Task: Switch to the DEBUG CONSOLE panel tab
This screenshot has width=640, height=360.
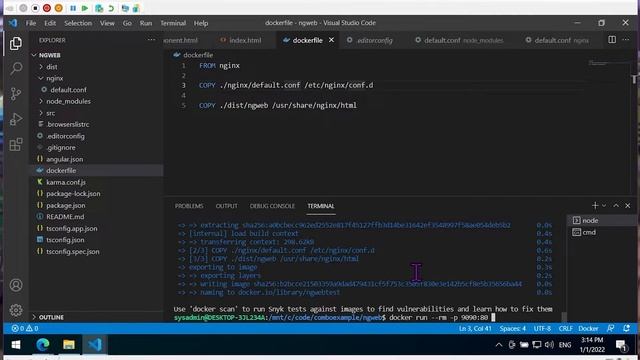Action: click(272, 206)
